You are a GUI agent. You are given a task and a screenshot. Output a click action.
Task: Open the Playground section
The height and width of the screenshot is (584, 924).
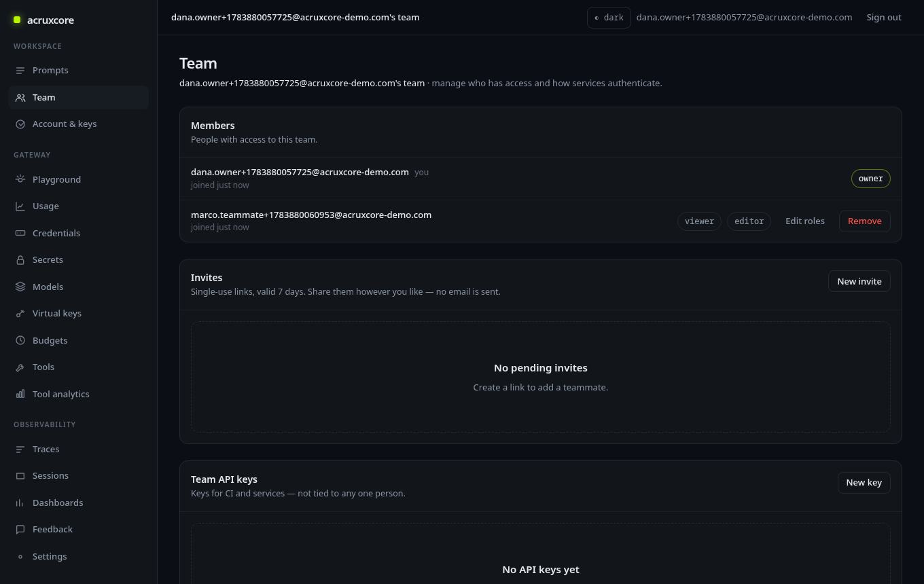(x=78, y=180)
